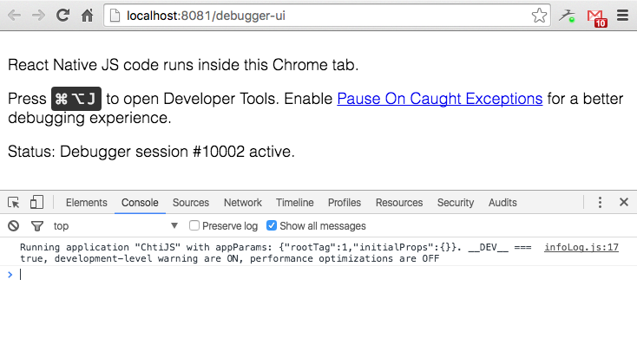
Task: Close the Developer Tools panel
Action: pyautogui.click(x=624, y=202)
